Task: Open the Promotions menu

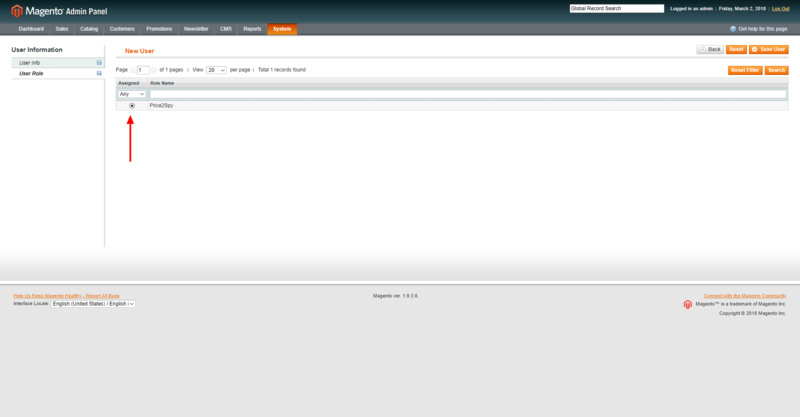Action: click(159, 29)
